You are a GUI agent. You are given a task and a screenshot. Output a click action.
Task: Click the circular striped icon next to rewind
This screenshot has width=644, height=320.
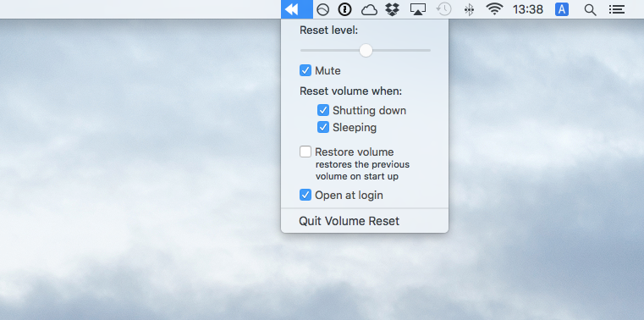[x=322, y=10]
